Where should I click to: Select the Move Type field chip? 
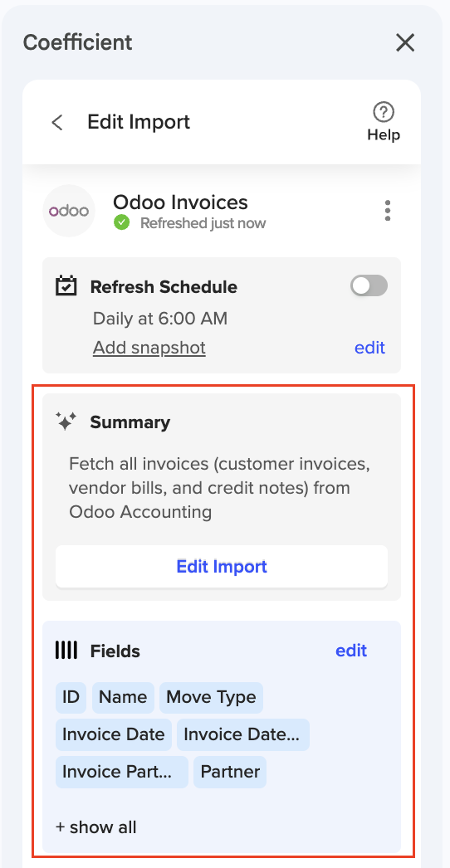point(211,698)
